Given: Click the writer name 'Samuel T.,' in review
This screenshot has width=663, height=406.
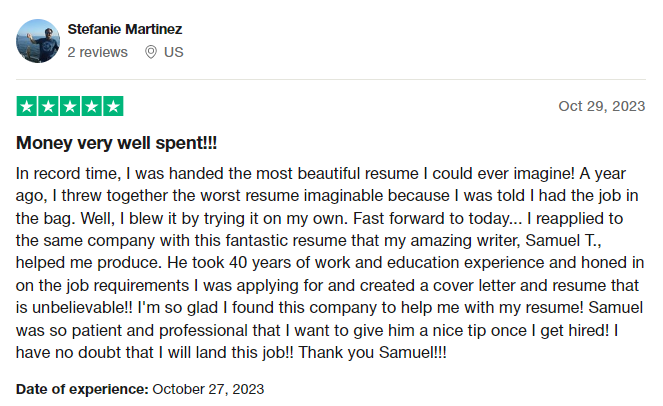Looking at the screenshot, I should 563,240.
